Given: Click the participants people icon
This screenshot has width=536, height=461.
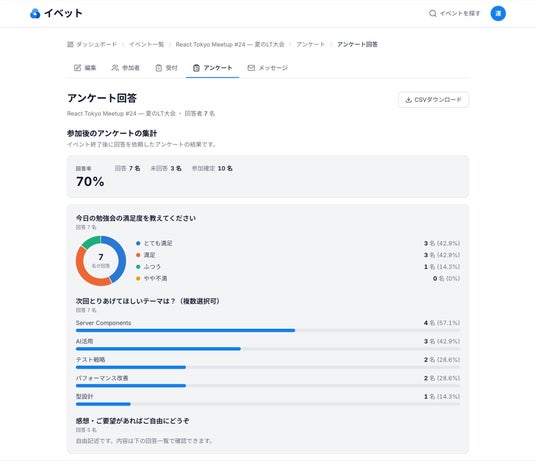Looking at the screenshot, I should pos(115,68).
